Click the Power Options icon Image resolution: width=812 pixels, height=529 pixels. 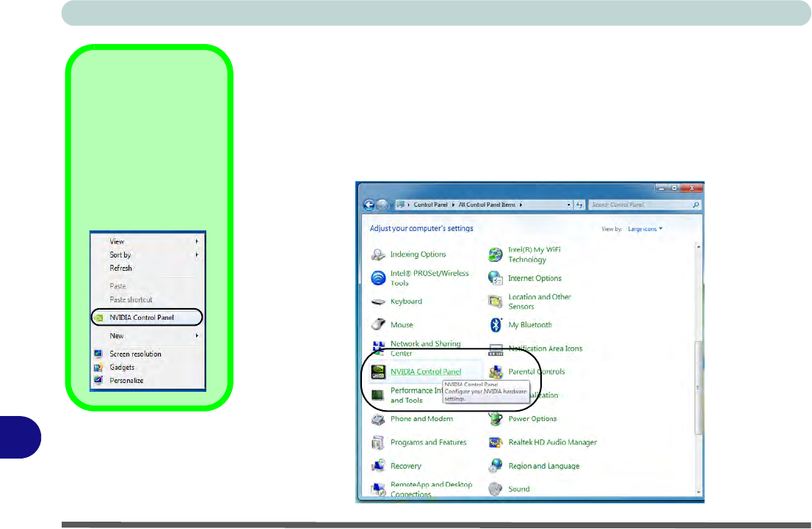coord(496,419)
